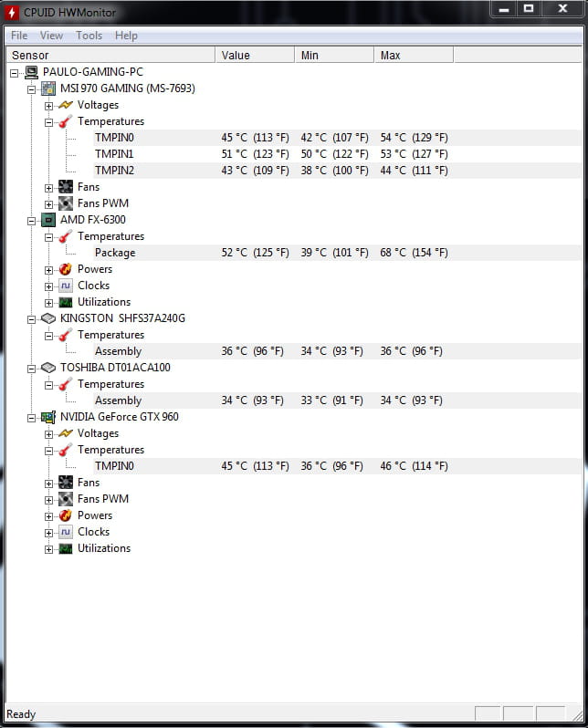Collapse the KINGSTON SHFS37A240G tree node
Screen dimensions: 588x728
pos(31,318)
